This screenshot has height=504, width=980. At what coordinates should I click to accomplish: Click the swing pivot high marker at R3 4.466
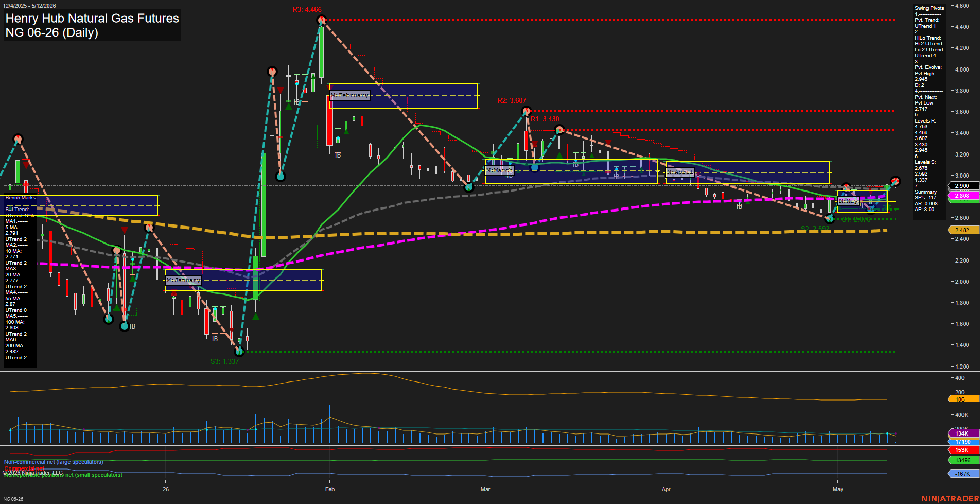[x=322, y=21]
